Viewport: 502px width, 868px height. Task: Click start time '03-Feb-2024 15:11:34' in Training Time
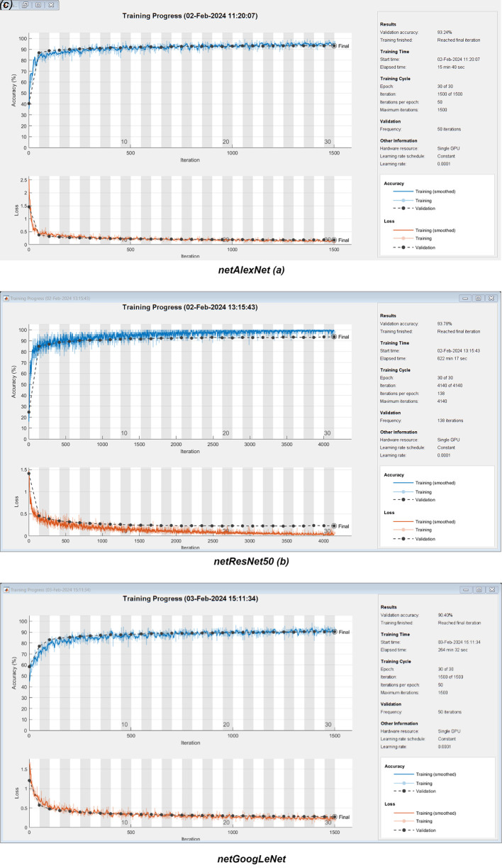click(460, 642)
